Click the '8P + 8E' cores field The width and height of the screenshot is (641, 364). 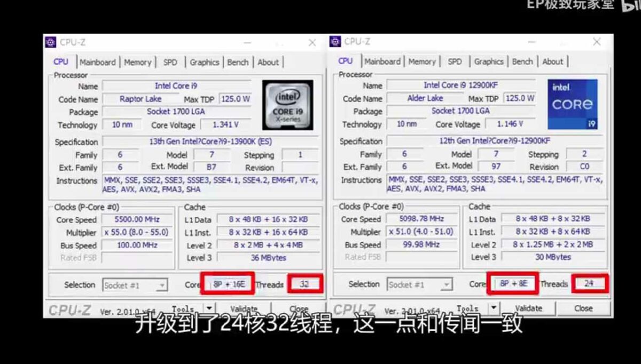[x=513, y=284]
